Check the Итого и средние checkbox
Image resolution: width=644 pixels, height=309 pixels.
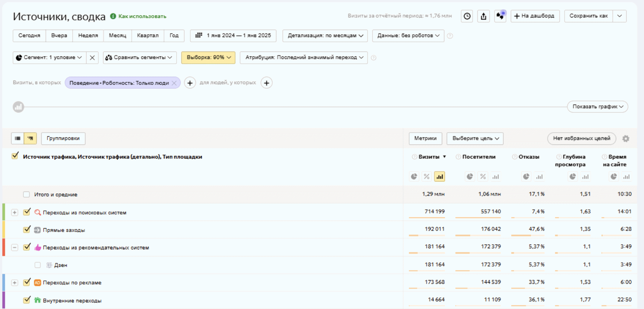click(x=26, y=195)
